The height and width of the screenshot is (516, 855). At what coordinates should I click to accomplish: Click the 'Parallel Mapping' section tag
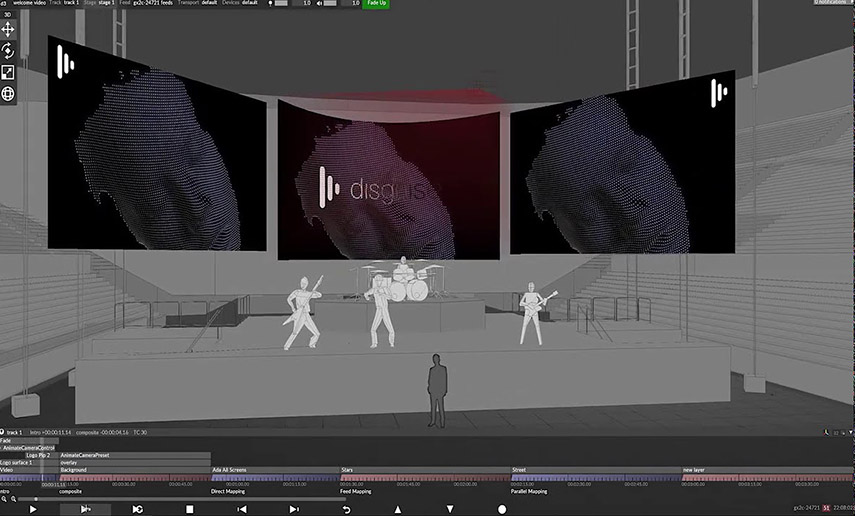pyautogui.click(x=529, y=491)
